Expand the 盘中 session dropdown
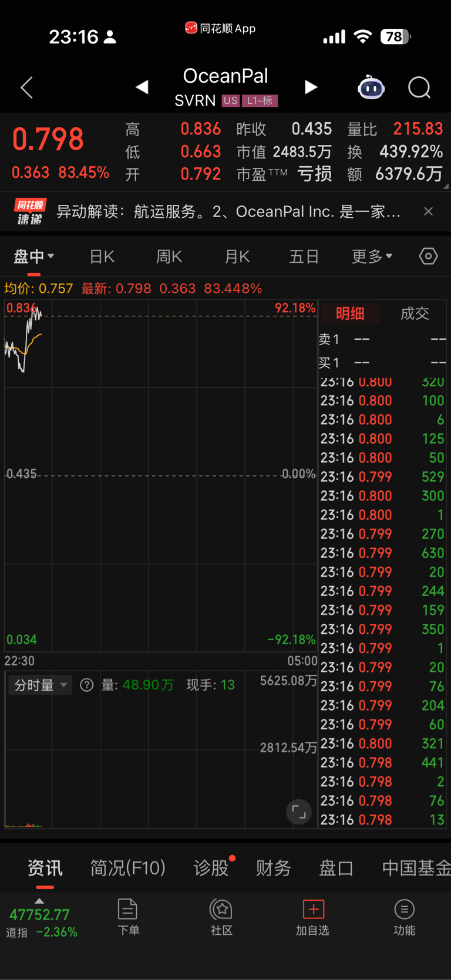The width and height of the screenshot is (451, 980). click(x=34, y=256)
